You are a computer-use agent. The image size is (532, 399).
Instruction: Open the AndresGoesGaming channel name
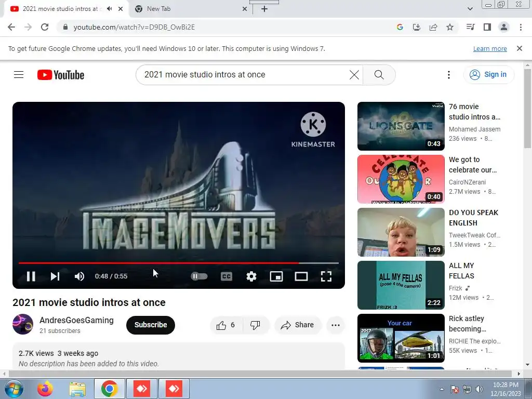click(76, 320)
